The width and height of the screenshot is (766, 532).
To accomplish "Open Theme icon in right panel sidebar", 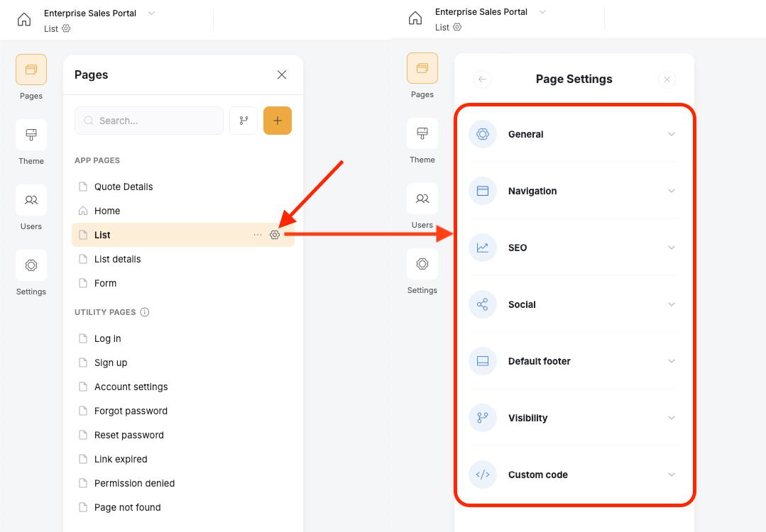I will coord(422,133).
